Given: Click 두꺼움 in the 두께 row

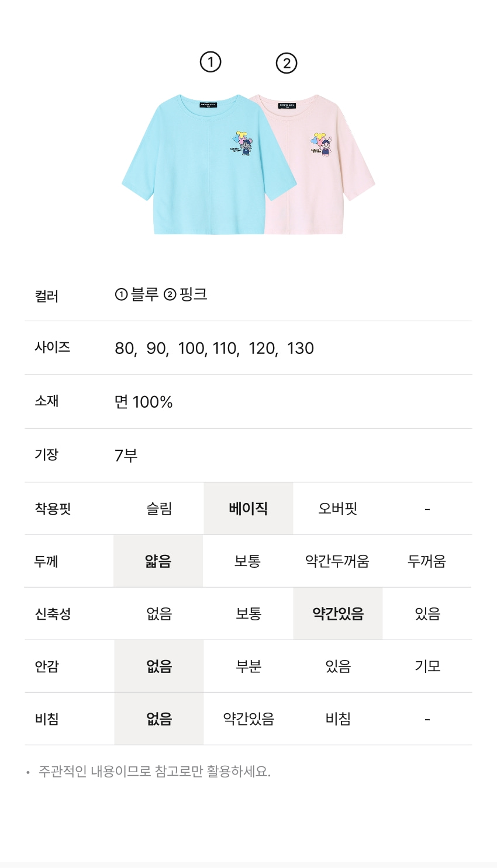Looking at the screenshot, I should click(x=427, y=561).
